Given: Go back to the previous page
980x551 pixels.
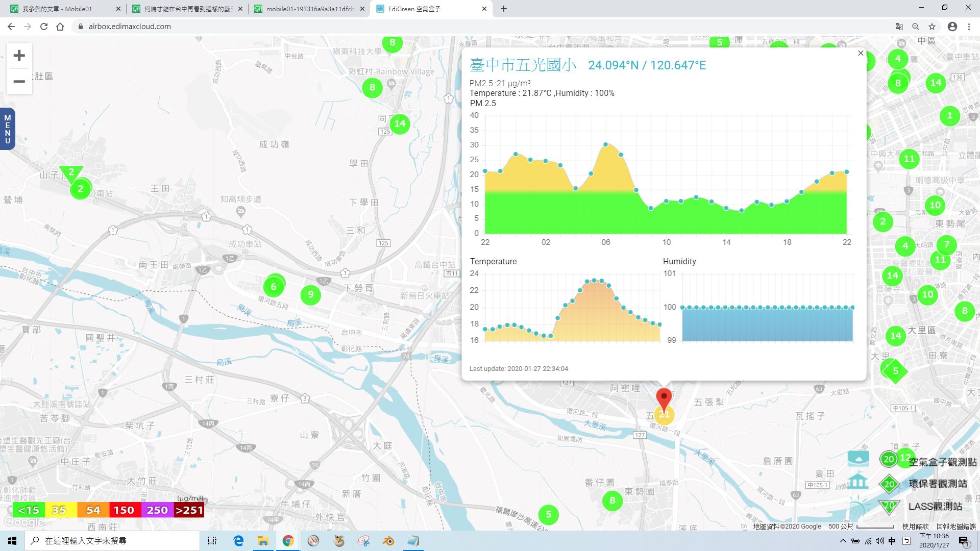Looking at the screenshot, I should tap(11, 27).
